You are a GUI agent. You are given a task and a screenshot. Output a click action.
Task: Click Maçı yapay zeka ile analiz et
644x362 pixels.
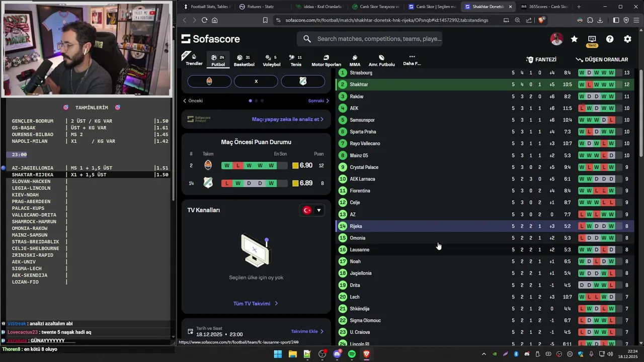coord(288,119)
